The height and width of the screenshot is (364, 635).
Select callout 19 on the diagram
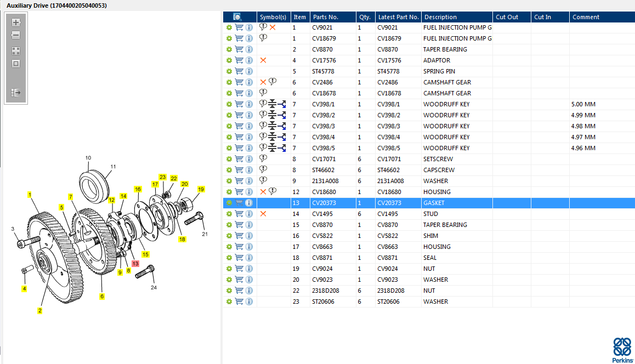201,189
